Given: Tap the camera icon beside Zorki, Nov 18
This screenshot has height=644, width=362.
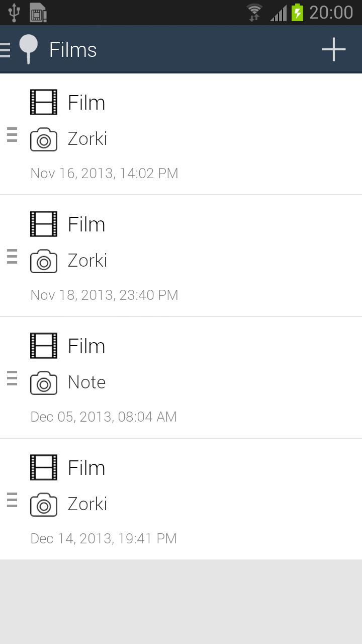Looking at the screenshot, I should coord(44,261).
